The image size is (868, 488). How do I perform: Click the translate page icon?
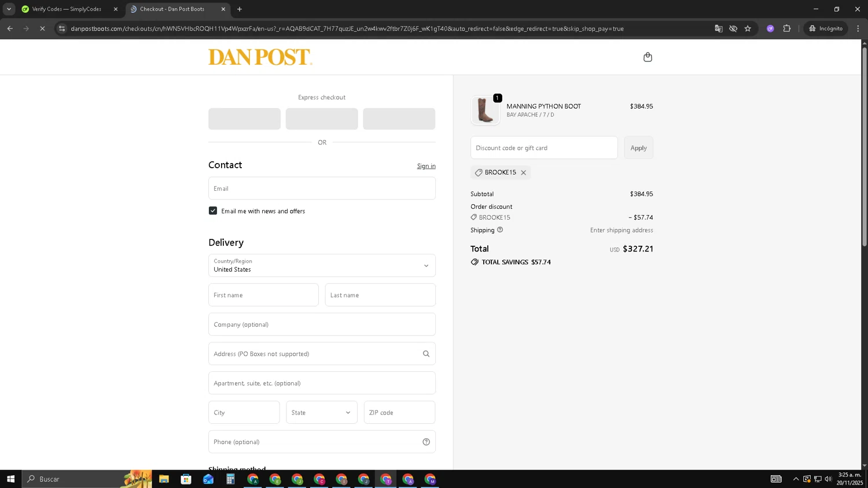[718, 28]
